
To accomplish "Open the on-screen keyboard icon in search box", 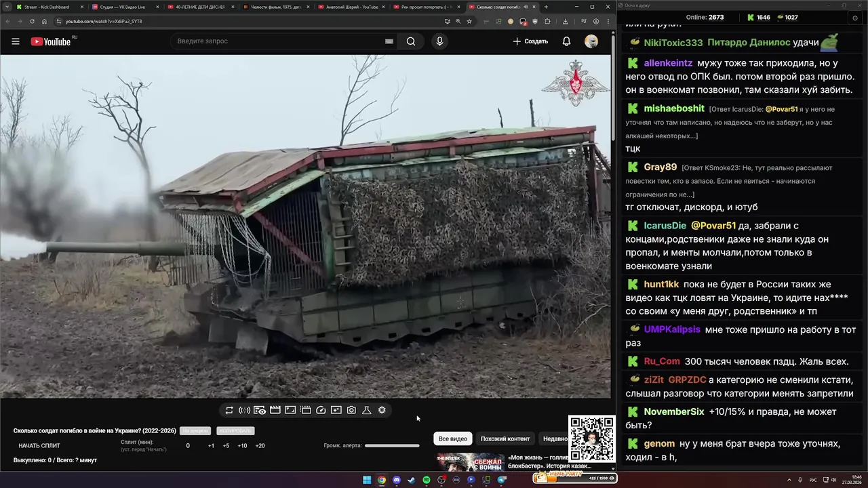I will pyautogui.click(x=389, y=41).
